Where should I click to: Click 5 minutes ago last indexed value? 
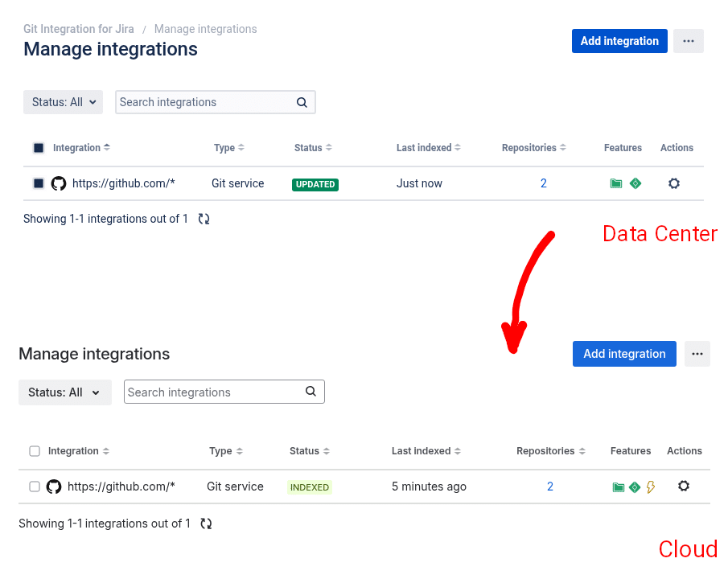429,487
